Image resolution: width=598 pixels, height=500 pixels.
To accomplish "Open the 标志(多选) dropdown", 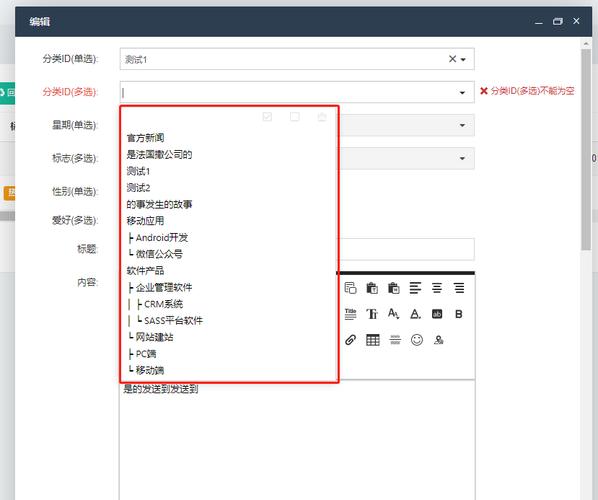I will tap(462, 158).
